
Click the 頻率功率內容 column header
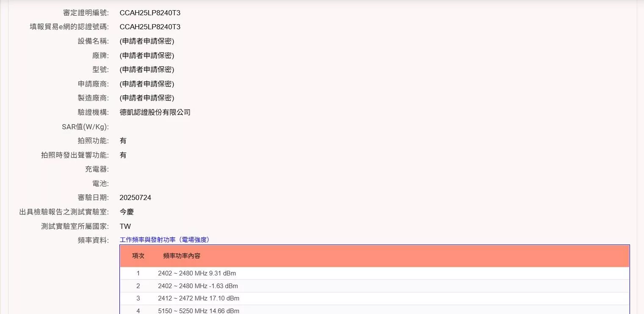click(x=182, y=256)
